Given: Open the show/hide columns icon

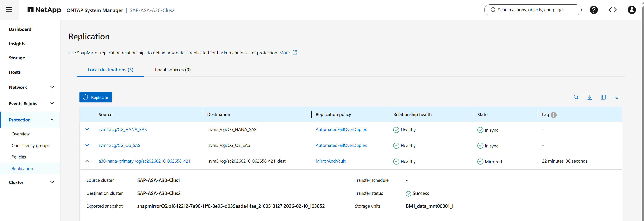Looking at the screenshot, I should 603,97.
